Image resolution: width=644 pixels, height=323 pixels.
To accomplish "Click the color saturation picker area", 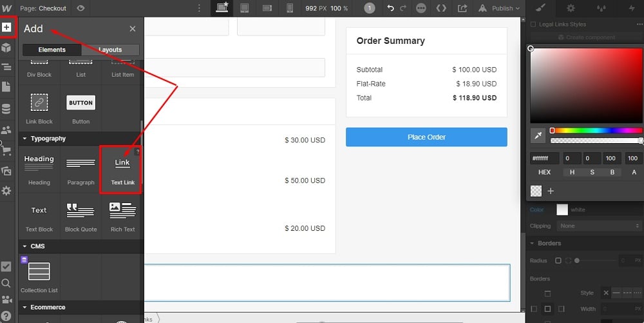I will (x=586, y=86).
